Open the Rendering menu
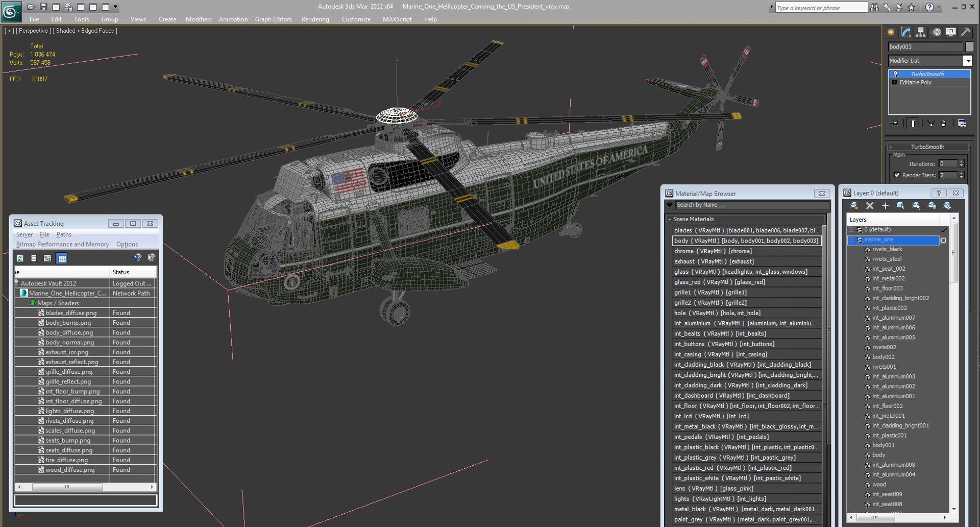The image size is (980, 527). [x=315, y=19]
